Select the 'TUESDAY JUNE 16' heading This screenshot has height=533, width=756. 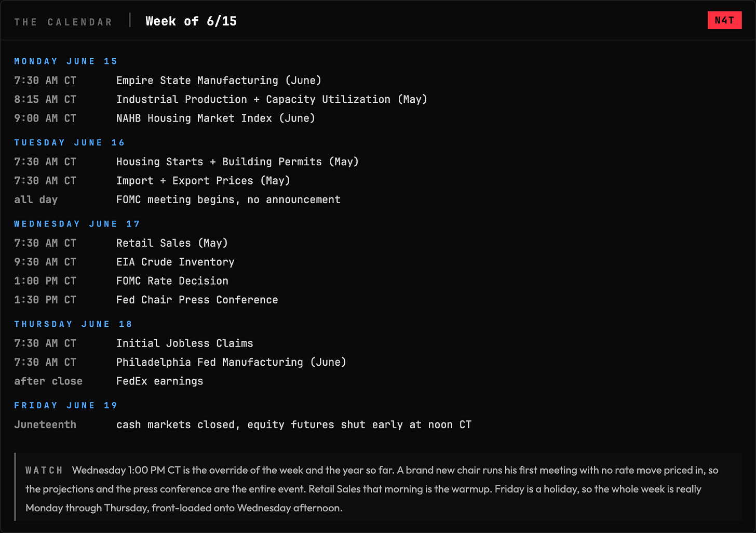70,142
